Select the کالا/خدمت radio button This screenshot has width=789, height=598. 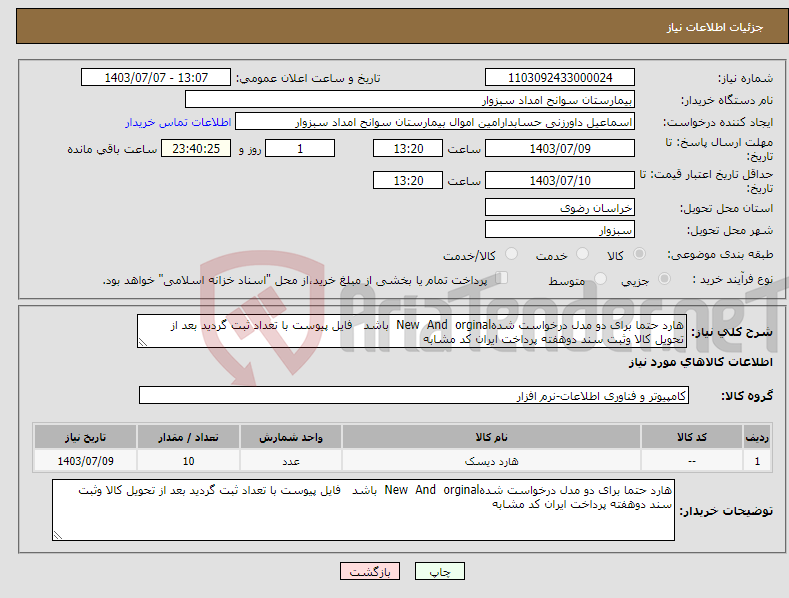[511, 254]
